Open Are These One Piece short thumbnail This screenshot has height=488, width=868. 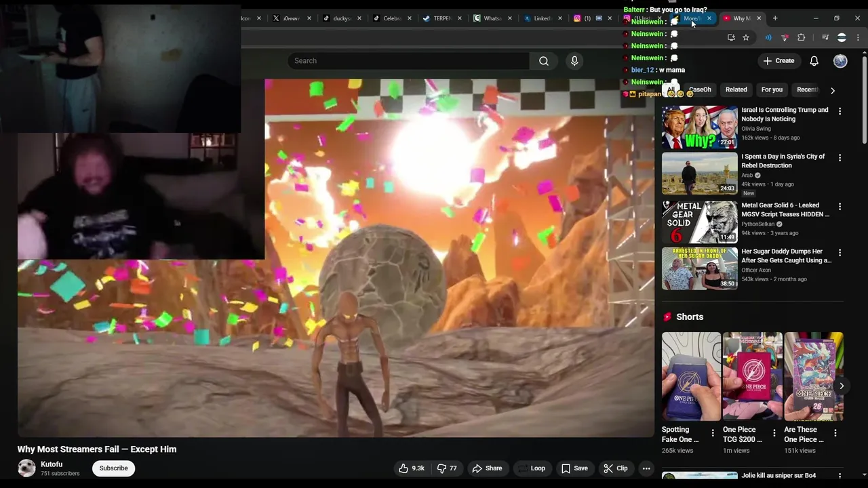pyautogui.click(x=814, y=376)
